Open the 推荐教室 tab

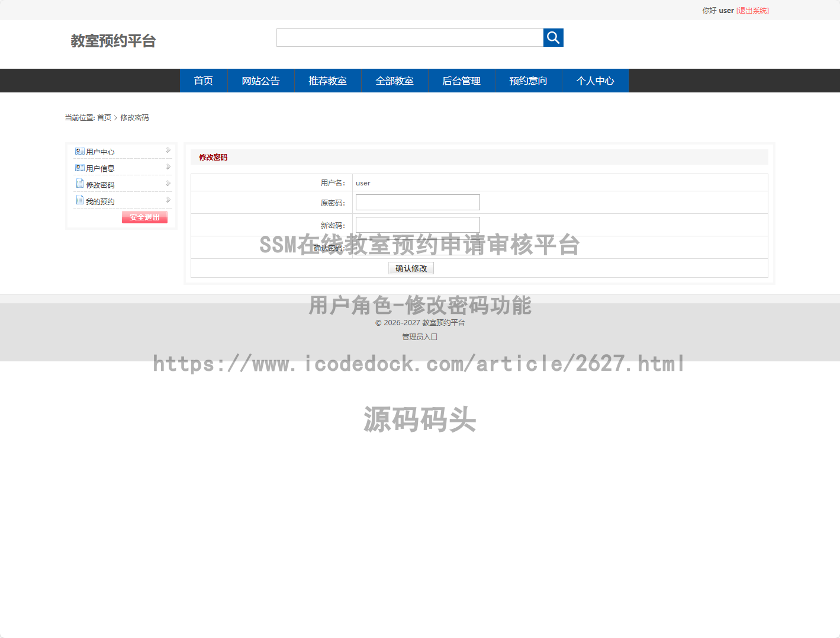click(x=327, y=81)
